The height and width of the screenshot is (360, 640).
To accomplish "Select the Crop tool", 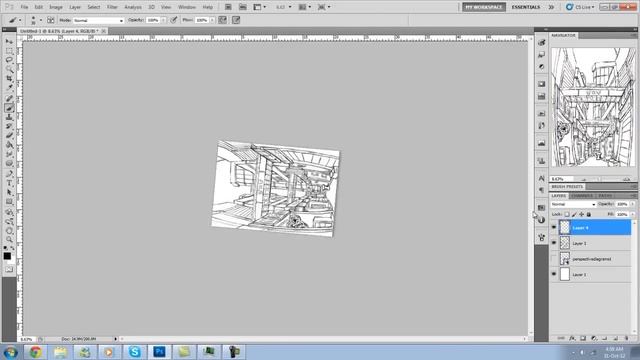I will click(x=9, y=78).
